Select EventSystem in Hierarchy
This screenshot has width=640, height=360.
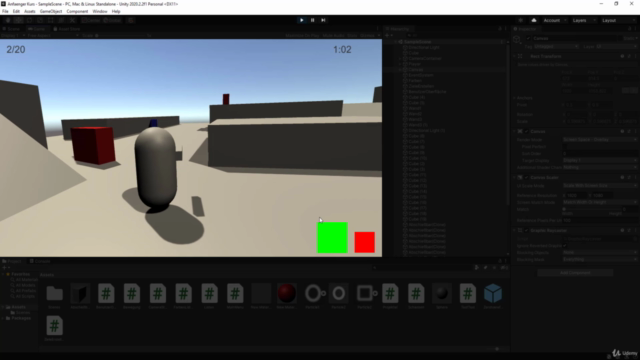coord(420,75)
